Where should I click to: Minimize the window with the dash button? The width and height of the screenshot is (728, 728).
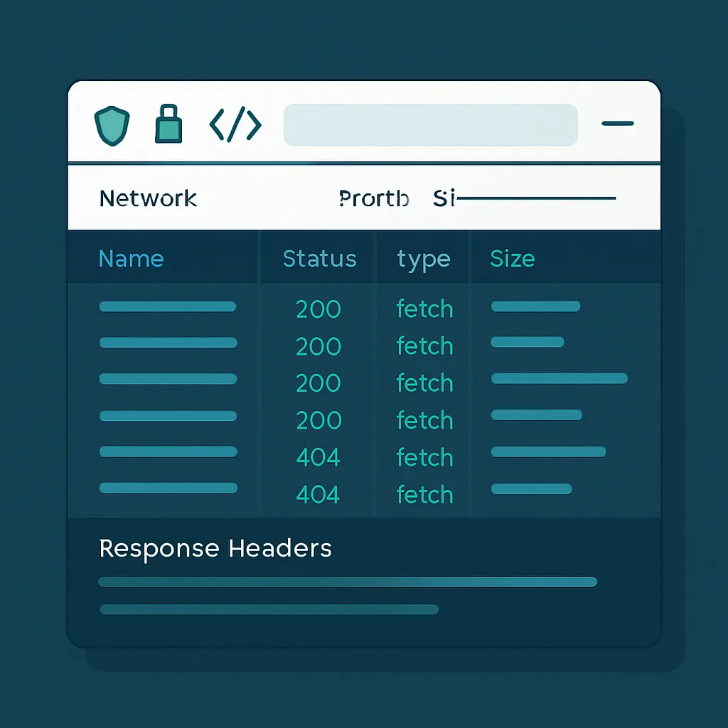(618, 124)
